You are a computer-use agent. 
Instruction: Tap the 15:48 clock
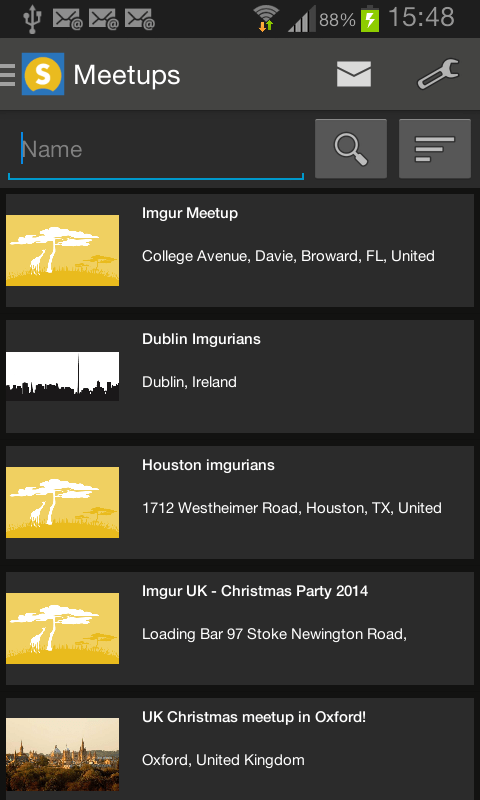(x=421, y=17)
